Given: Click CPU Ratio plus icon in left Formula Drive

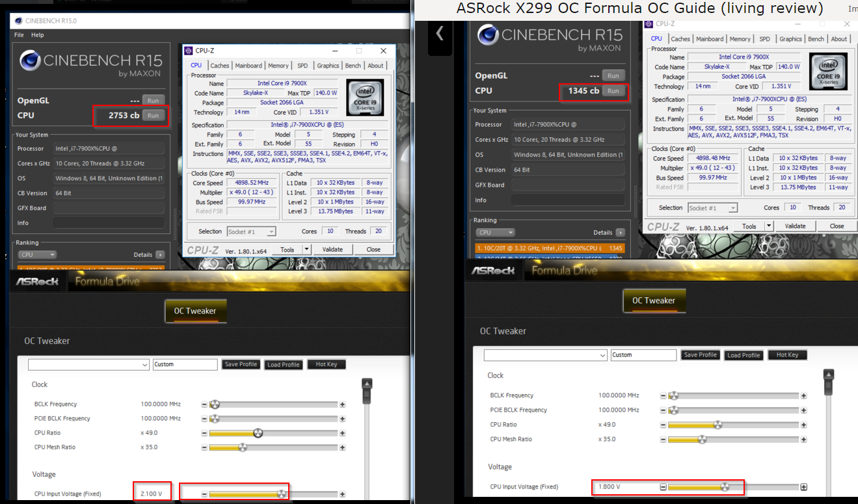Looking at the screenshot, I should coord(342,433).
